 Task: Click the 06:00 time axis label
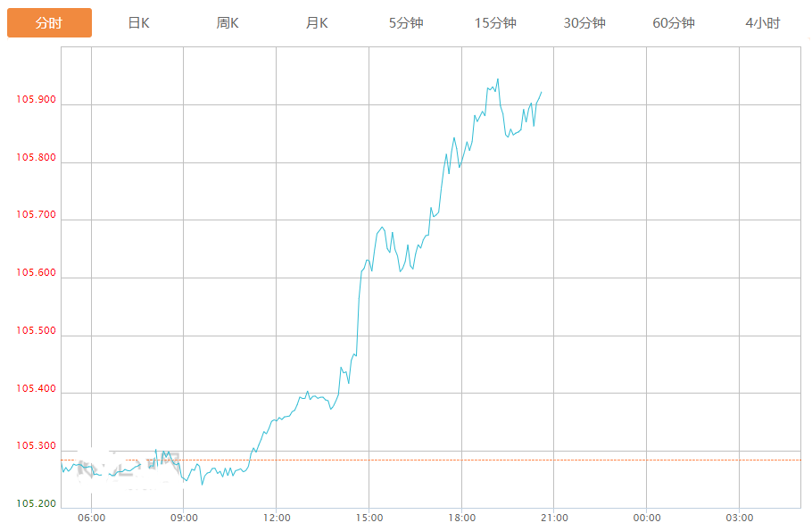91,519
